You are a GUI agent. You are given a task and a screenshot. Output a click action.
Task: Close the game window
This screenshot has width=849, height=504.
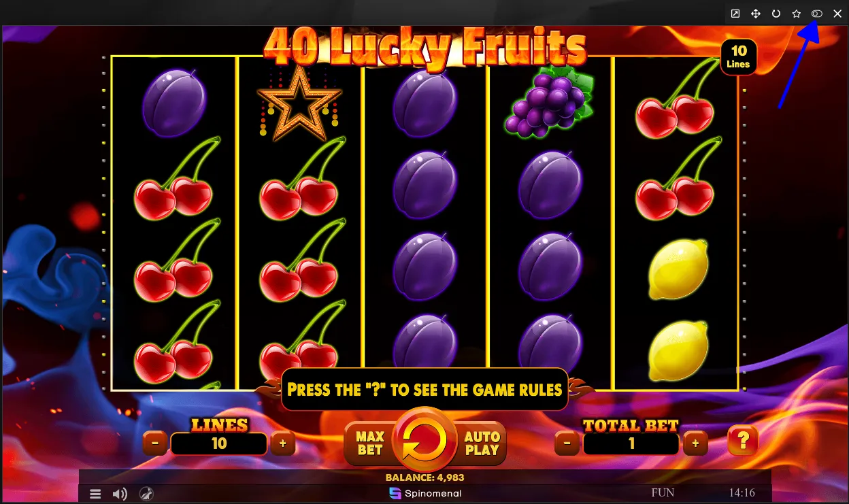point(837,14)
